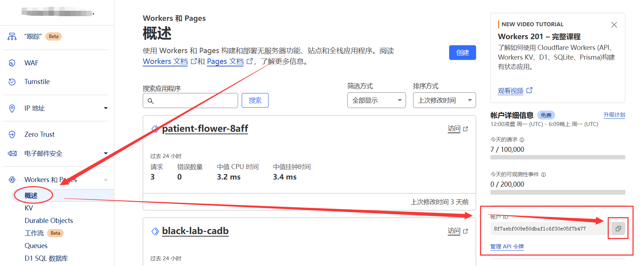Click the WAF shield icon in sidebar
Image resolution: width=644 pixels, height=266 pixels.
12,63
